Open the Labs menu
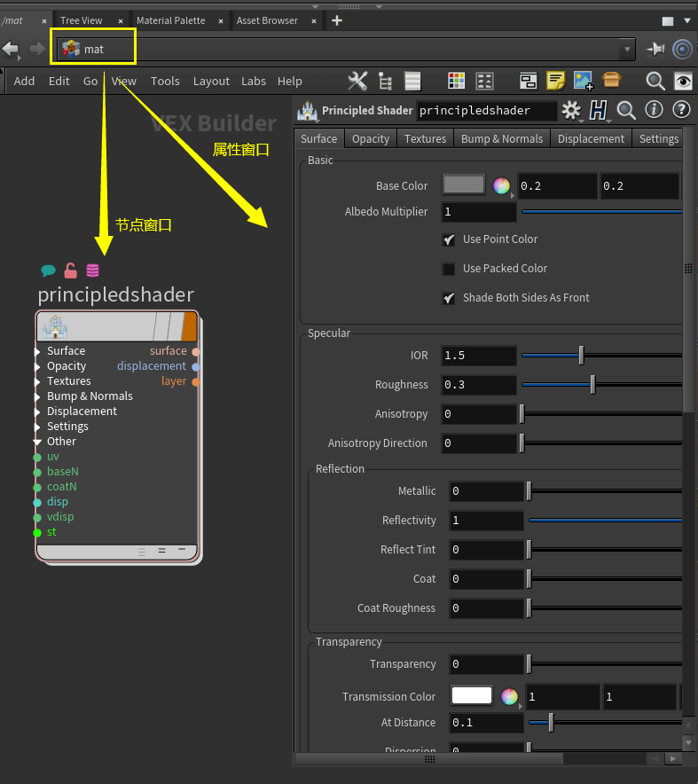698x784 pixels. pyautogui.click(x=254, y=81)
